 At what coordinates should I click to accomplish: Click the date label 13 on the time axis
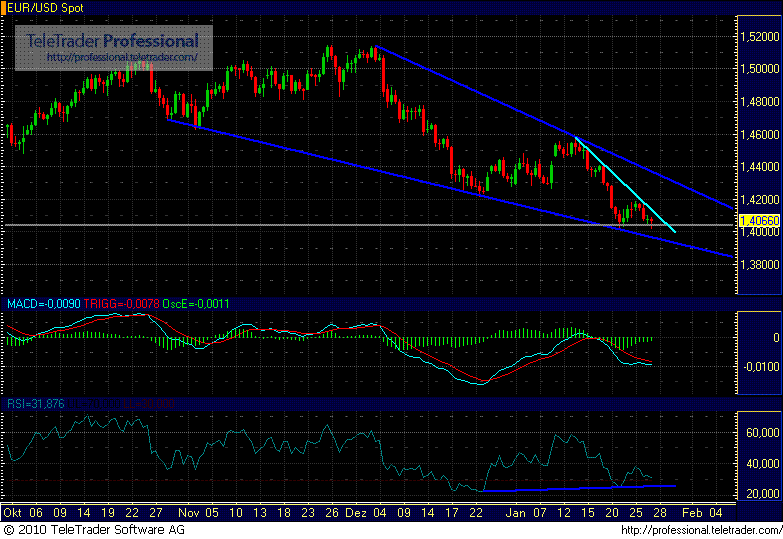260,513
